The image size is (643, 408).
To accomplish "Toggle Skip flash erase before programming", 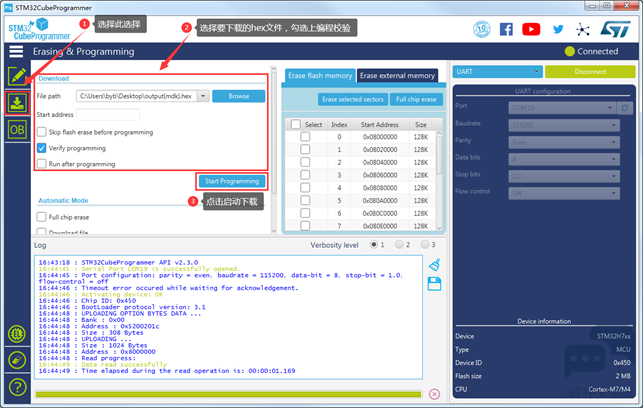I will coord(41,132).
